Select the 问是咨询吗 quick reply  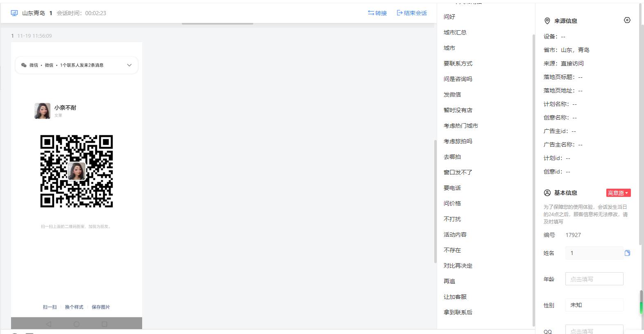[458, 79]
